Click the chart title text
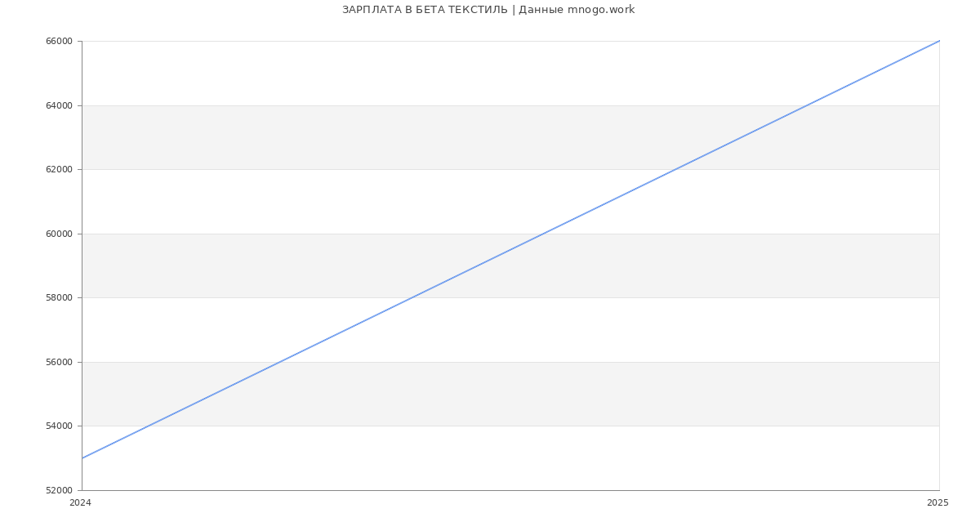 click(488, 10)
